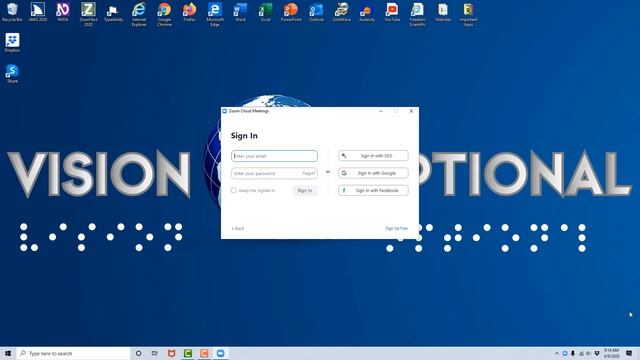Screen dimensions: 640x360
Task: Open the PowerPoint desktop shortcut
Action: [x=291, y=12]
